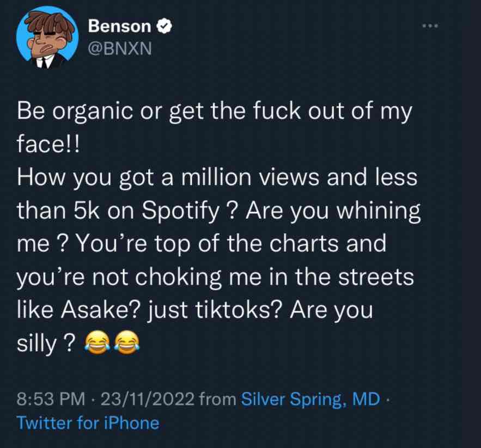
Task: Click the word "face!!" in the tweet
Action: (48, 146)
